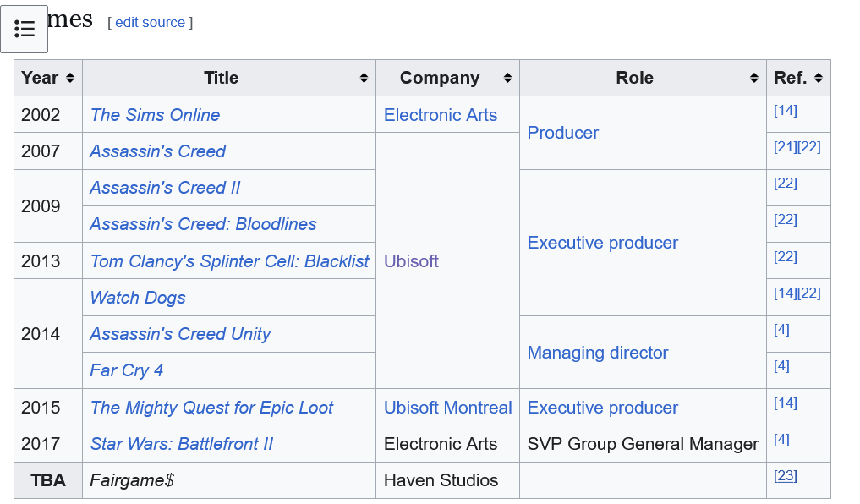The width and height of the screenshot is (860, 504).
Task: Sort table by Title column arrows
Action: [364, 78]
